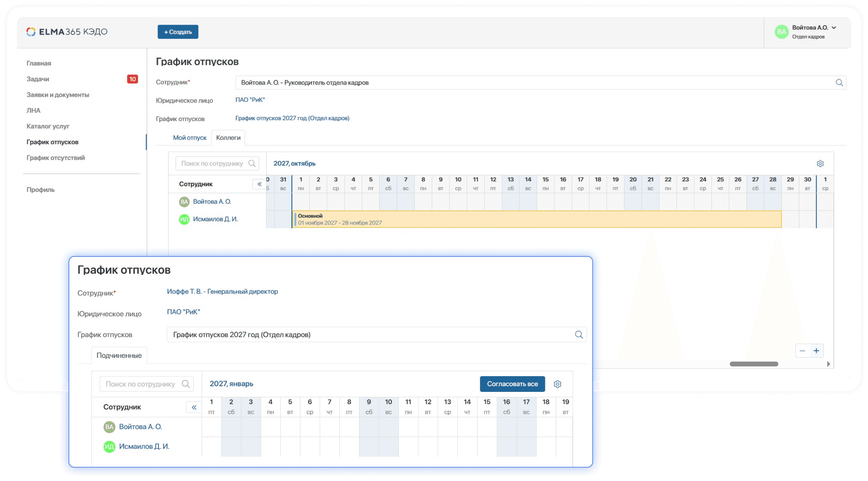Open the gear icon next to Согласовать все

pyautogui.click(x=557, y=384)
